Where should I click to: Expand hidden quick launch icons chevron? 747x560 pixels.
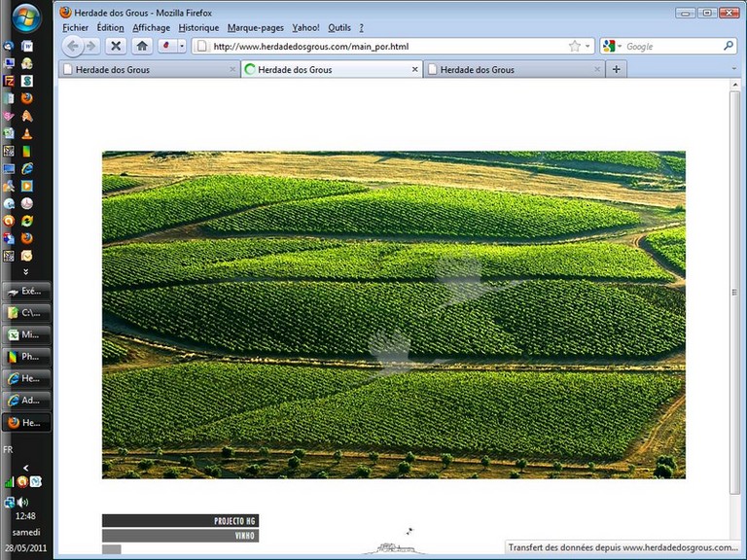tap(26, 272)
